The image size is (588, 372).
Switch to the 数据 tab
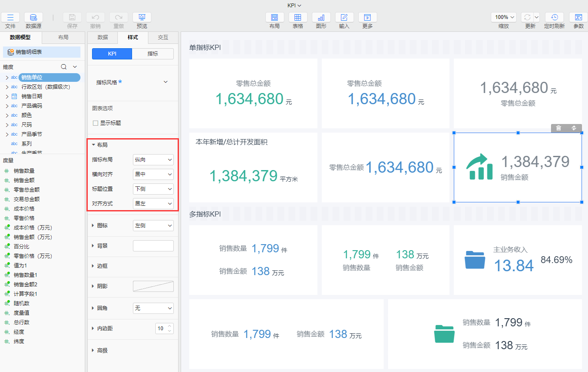coord(102,37)
